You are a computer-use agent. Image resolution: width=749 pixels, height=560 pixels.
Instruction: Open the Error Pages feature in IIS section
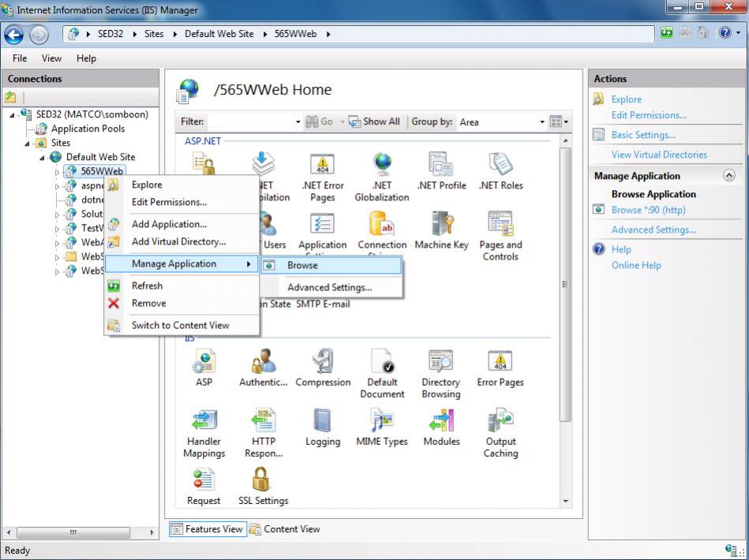(500, 368)
